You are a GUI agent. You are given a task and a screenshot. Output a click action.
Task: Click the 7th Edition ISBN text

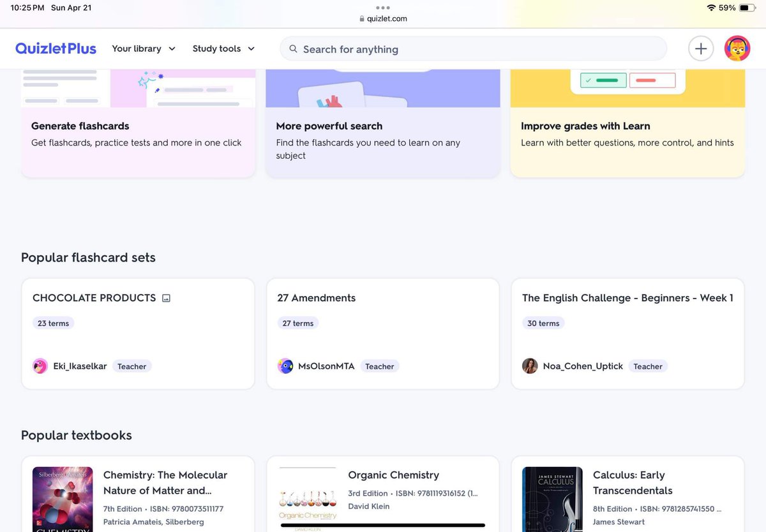tap(163, 509)
